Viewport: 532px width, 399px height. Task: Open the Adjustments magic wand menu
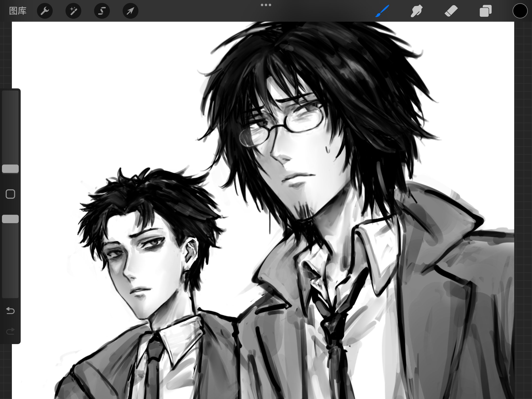point(73,11)
